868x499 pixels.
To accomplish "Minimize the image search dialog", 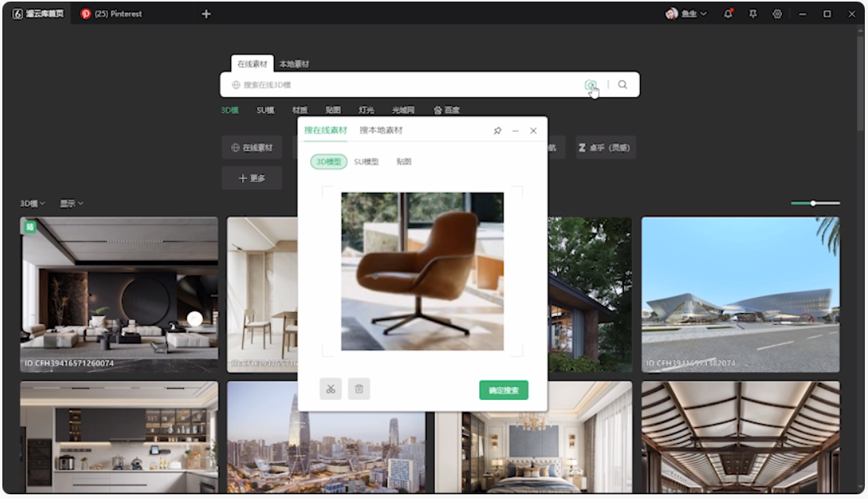I will [515, 131].
